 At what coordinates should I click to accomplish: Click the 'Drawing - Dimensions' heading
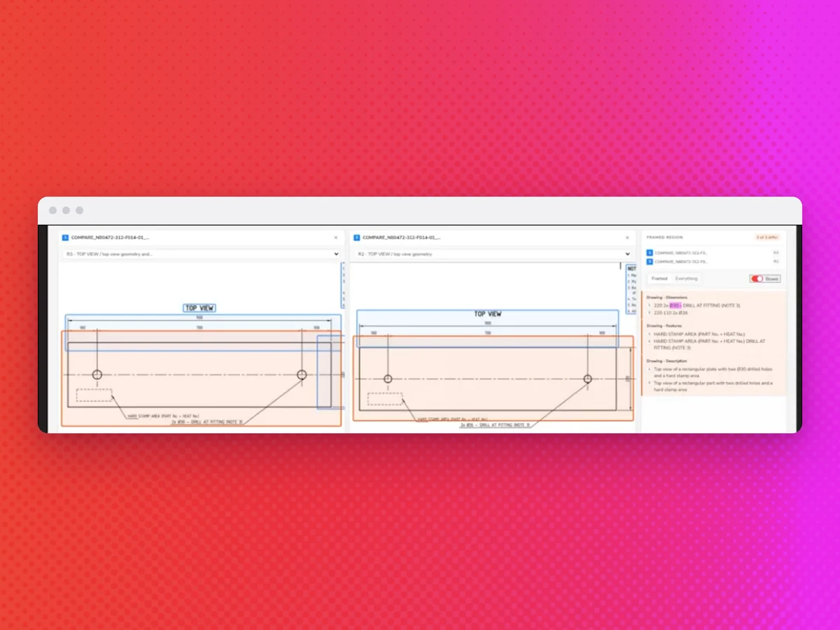tap(668, 297)
